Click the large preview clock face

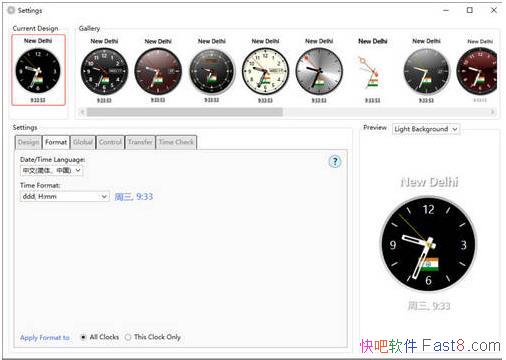click(x=428, y=244)
